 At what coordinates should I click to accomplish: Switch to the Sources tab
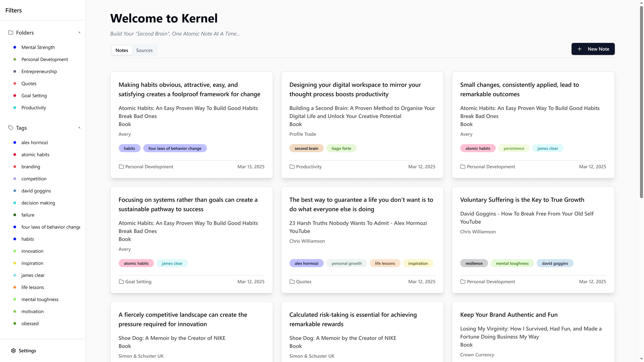click(144, 50)
